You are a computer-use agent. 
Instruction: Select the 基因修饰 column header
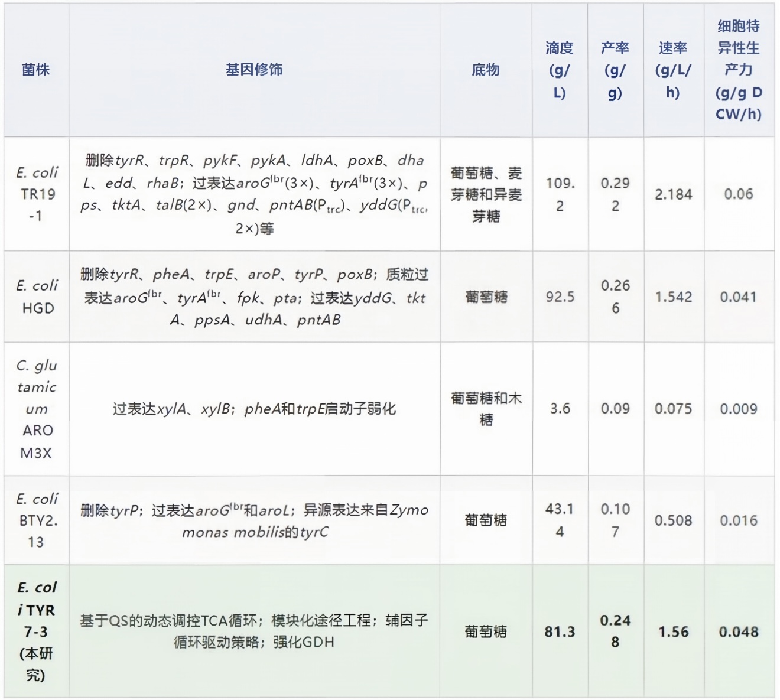point(254,70)
